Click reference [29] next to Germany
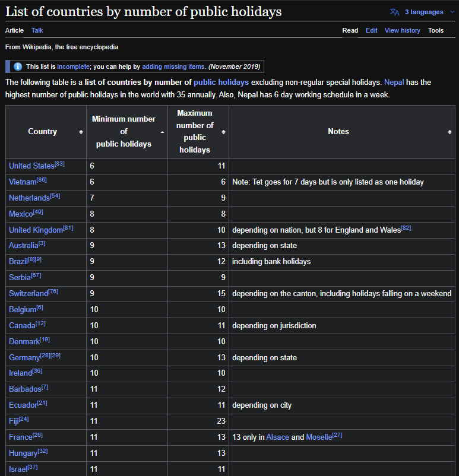 pos(55,355)
